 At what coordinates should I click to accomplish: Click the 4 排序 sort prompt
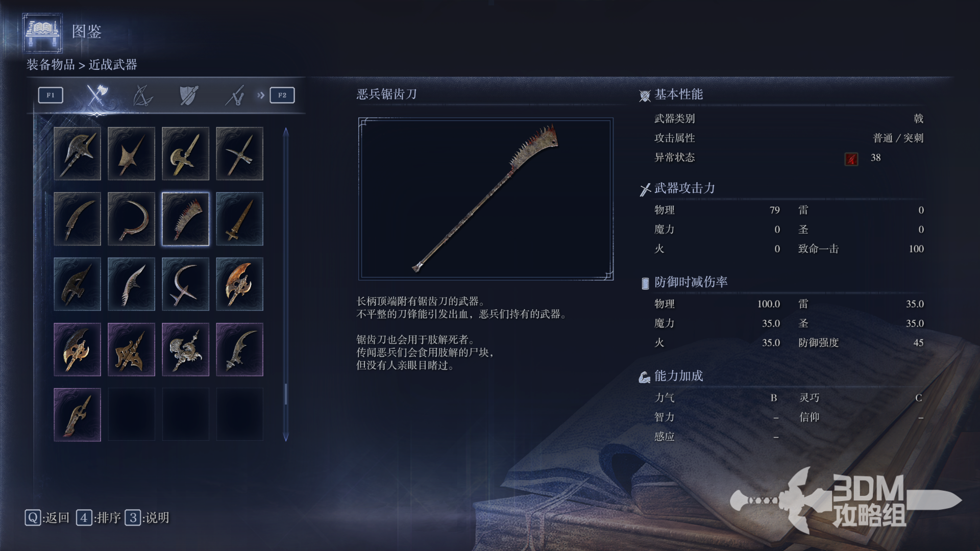(99, 518)
